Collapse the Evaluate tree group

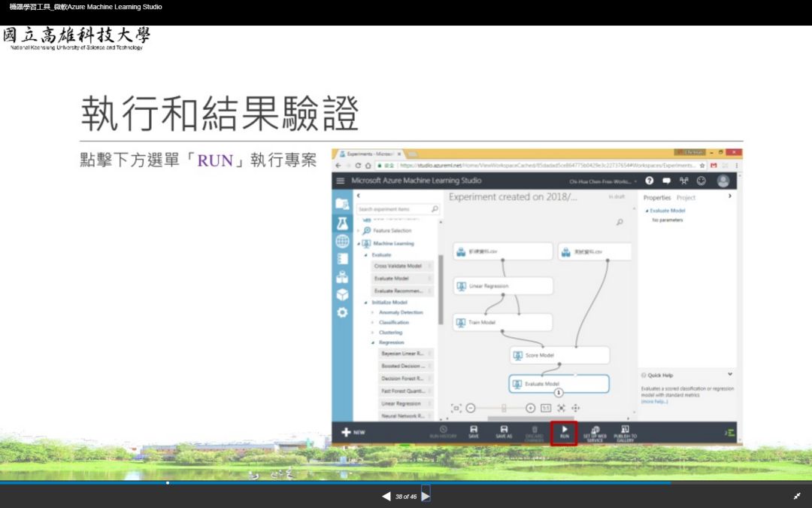point(365,255)
